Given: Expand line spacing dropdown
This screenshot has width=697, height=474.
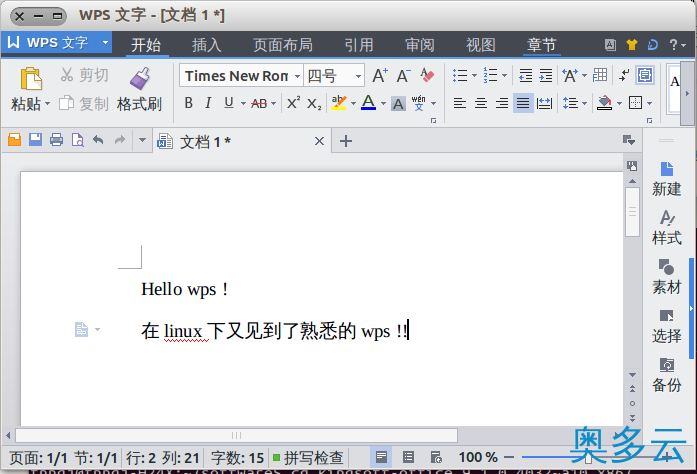Looking at the screenshot, I should (x=585, y=104).
